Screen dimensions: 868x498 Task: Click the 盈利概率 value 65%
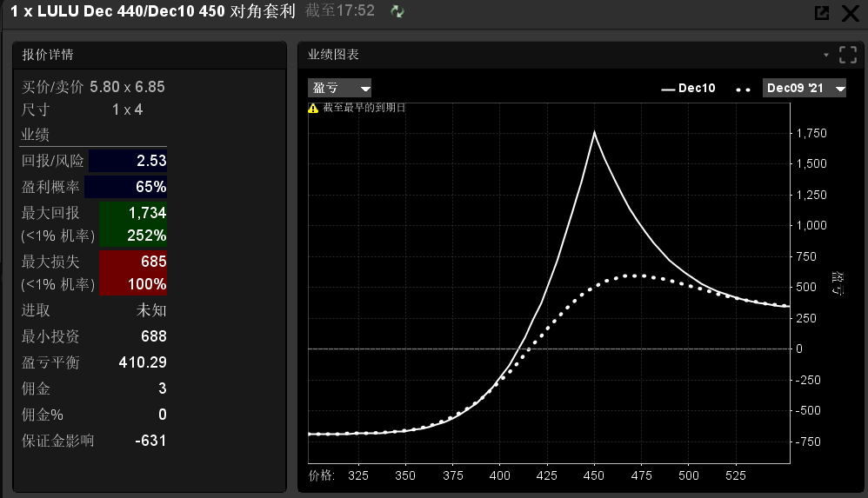point(150,187)
